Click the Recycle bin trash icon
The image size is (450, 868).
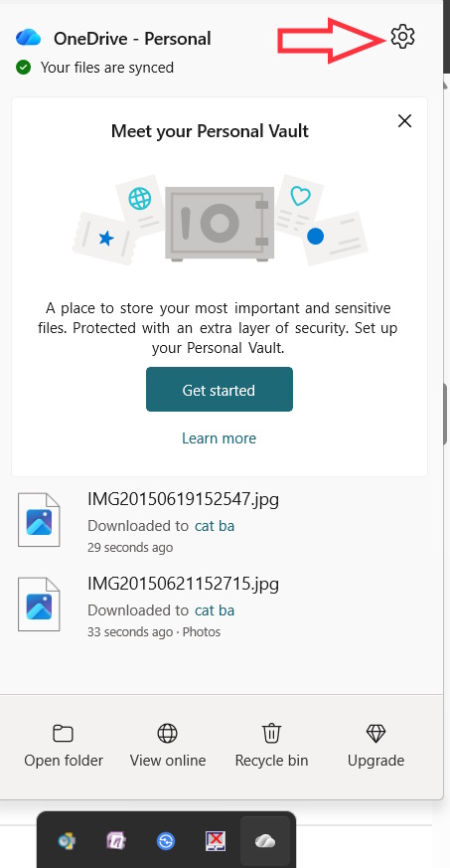click(x=271, y=733)
